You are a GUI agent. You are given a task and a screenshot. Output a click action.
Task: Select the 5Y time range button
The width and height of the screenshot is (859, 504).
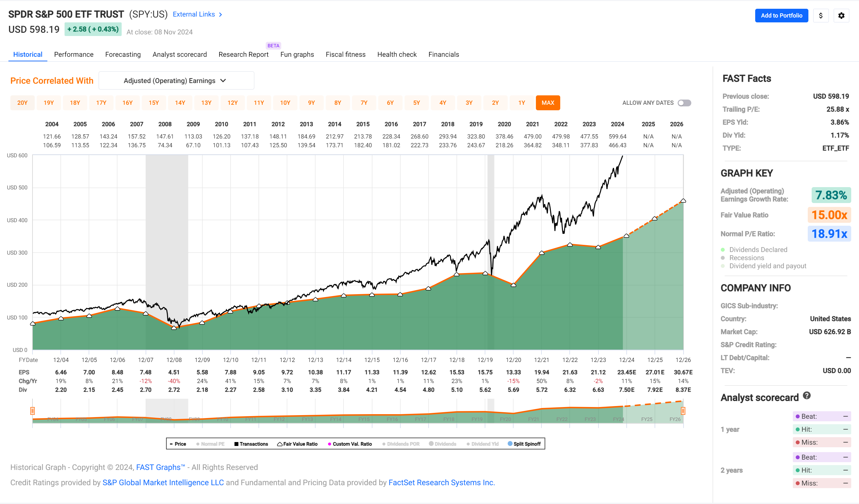(416, 103)
